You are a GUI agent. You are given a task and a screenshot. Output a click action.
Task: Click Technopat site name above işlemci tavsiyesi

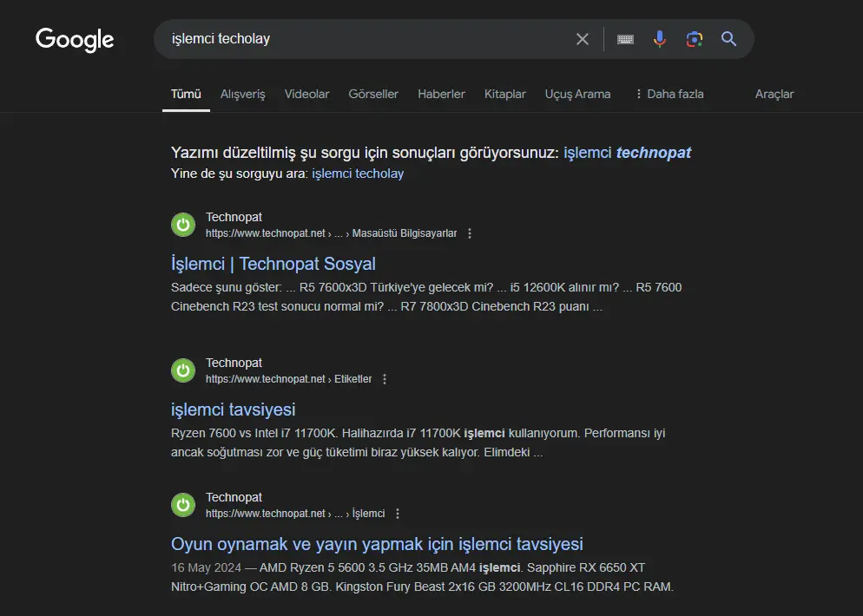[234, 363]
